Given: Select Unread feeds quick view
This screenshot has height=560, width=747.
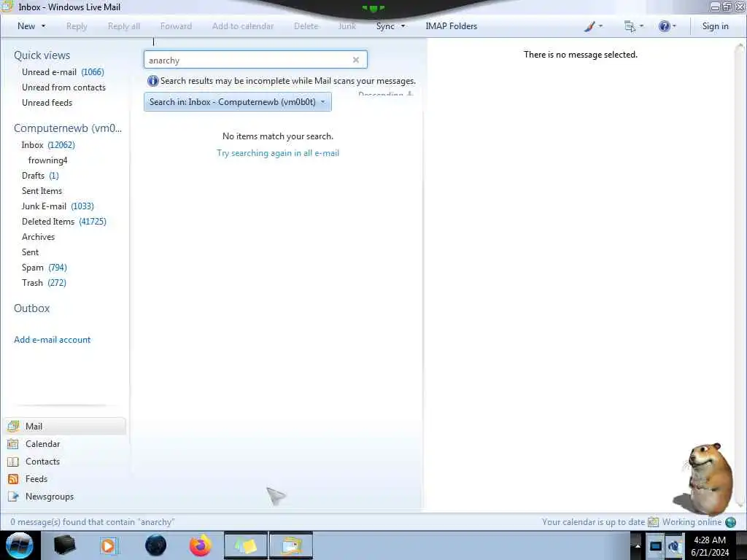Looking at the screenshot, I should tap(47, 102).
